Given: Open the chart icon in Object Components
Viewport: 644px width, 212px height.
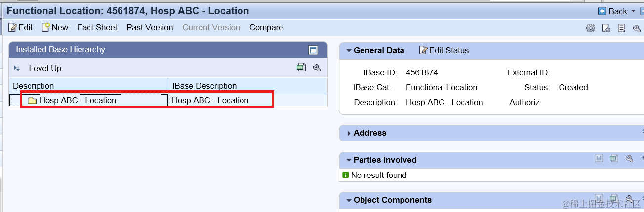Looking at the screenshot, I should pos(599,198).
